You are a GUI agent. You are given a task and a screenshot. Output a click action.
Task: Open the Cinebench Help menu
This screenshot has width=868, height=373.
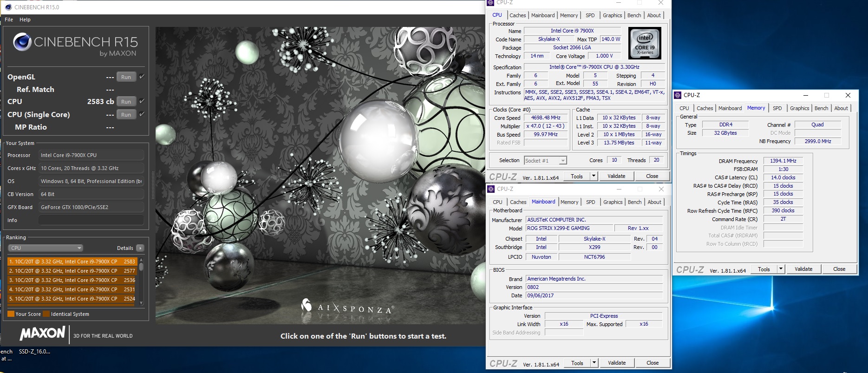point(25,20)
